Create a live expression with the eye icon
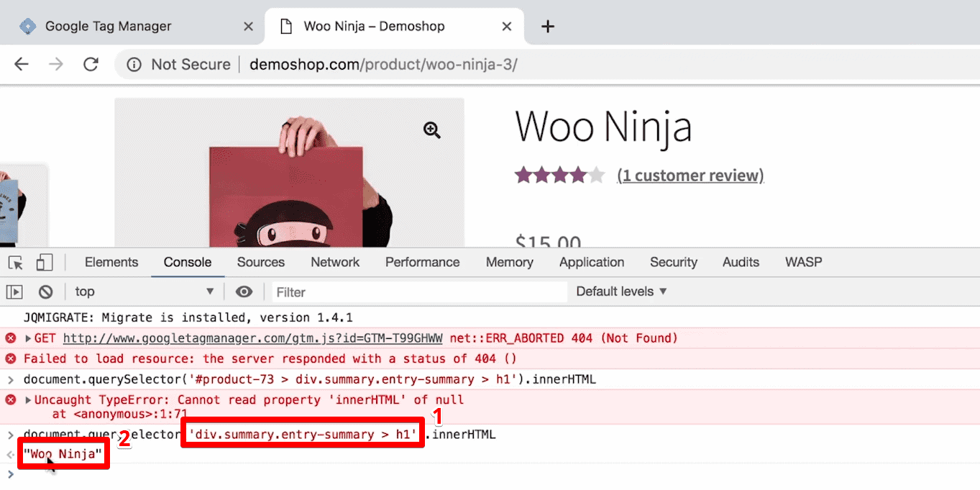This screenshot has height=490, width=980. 244,291
